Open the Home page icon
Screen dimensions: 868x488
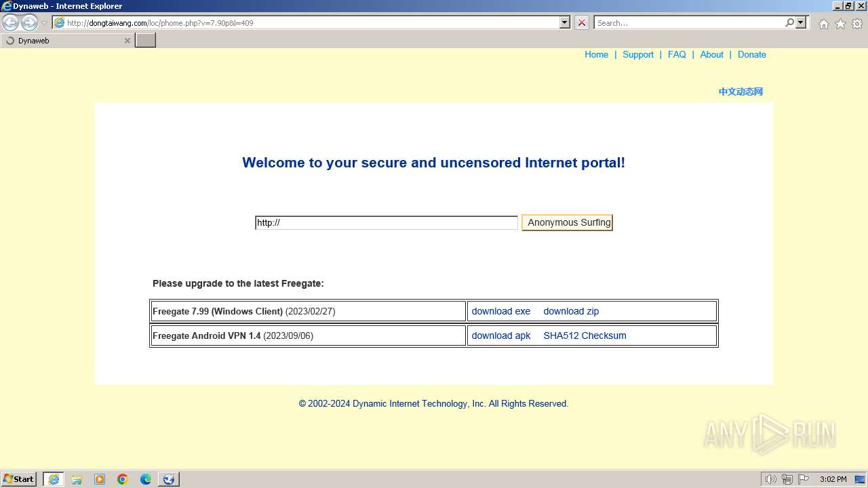(x=823, y=24)
